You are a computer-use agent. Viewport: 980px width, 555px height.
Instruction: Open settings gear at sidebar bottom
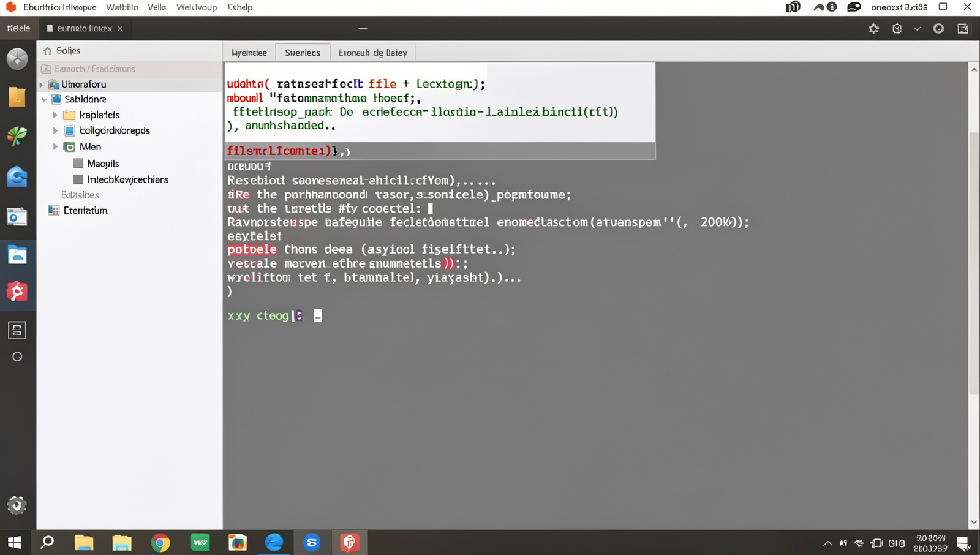(x=17, y=505)
